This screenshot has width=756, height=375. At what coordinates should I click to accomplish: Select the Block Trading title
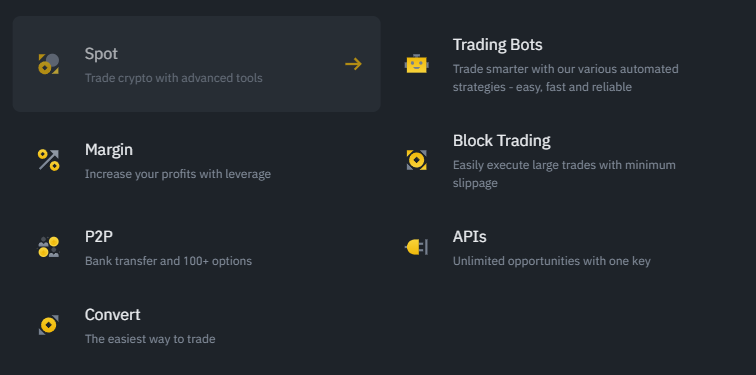[x=501, y=141]
